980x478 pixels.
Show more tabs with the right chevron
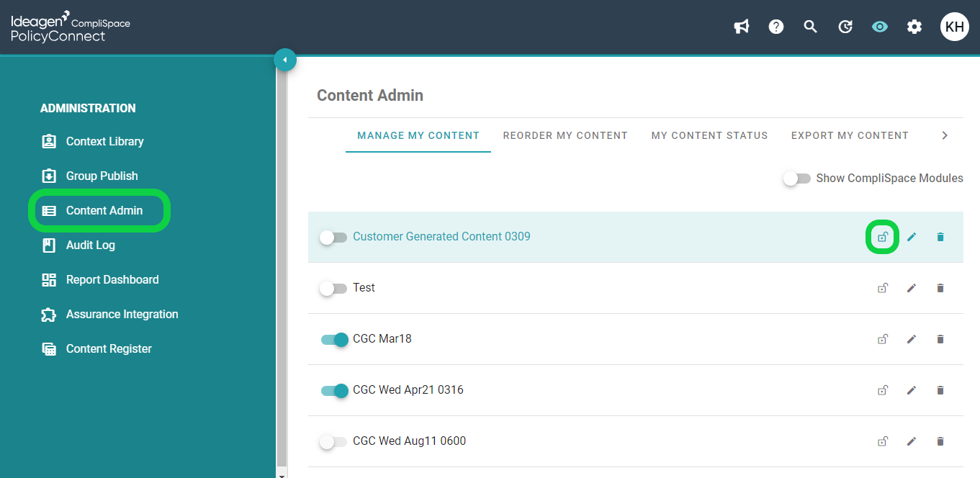tap(945, 135)
